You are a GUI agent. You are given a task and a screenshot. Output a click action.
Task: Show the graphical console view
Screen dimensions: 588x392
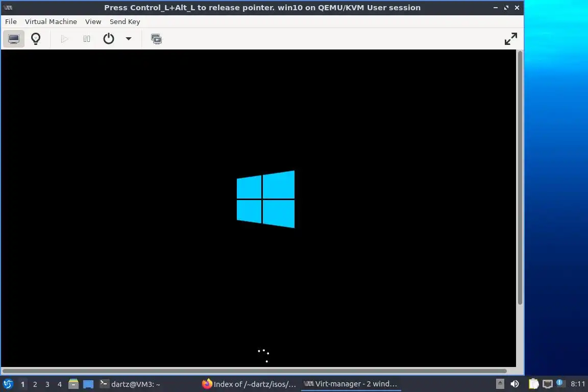(14, 39)
